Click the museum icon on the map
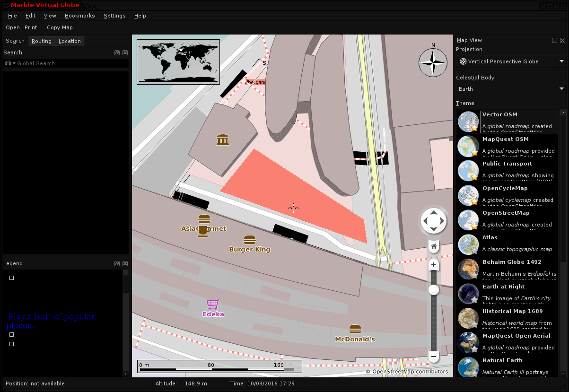Viewport: 569px width, 392px height. coord(223,139)
